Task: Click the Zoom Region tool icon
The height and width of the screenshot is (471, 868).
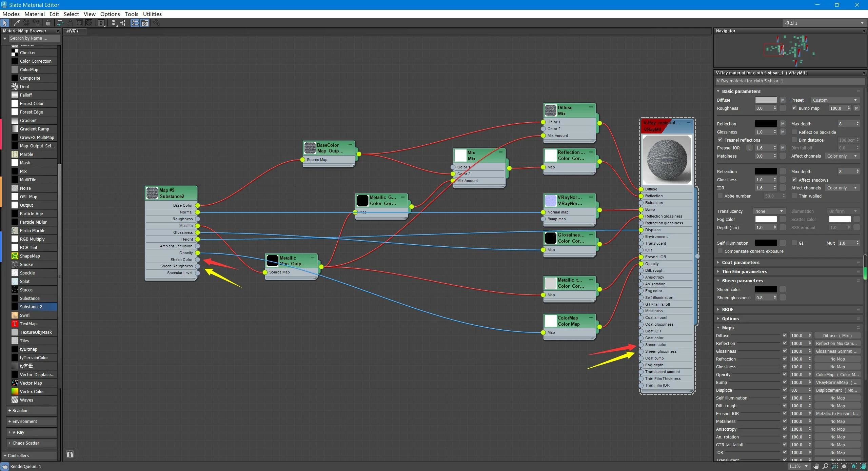Action: [834, 466]
